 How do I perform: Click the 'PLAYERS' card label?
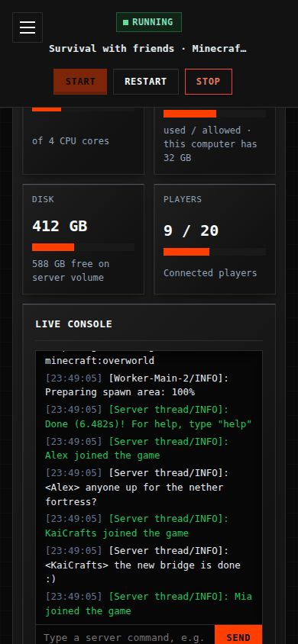point(183,199)
